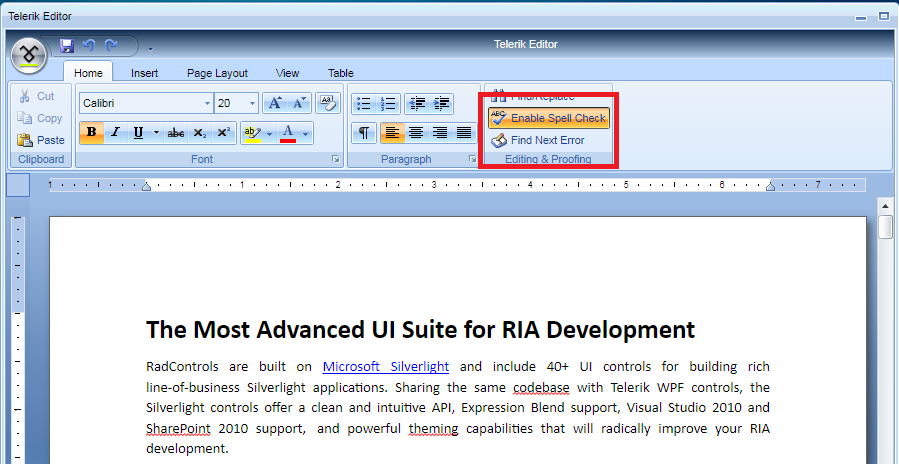Toggle superscript formatting
This screenshot has height=464, width=899.
pos(224,132)
